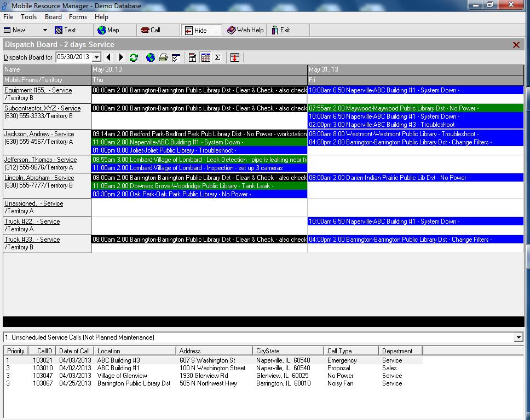Image resolution: width=530 pixels, height=420 pixels.
Task: Open the Map from main toolbar
Action: (108, 30)
